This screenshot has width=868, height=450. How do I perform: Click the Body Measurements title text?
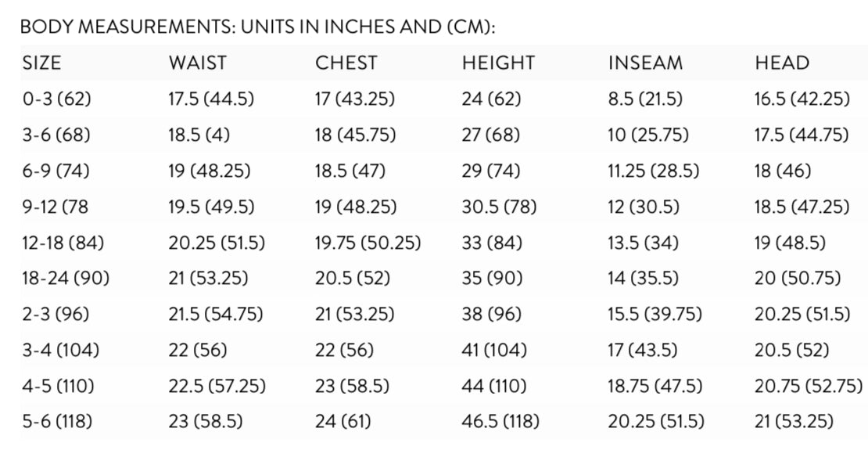coord(258,27)
